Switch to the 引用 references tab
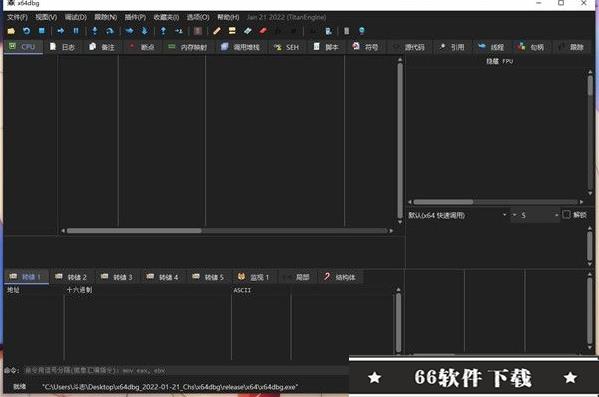The width and height of the screenshot is (599, 397). pyautogui.click(x=452, y=47)
